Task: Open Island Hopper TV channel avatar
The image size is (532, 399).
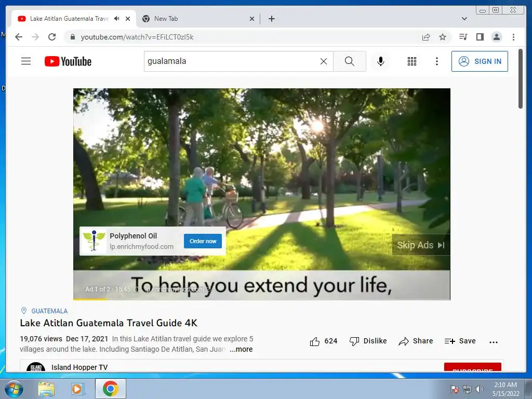Action: [x=36, y=367]
